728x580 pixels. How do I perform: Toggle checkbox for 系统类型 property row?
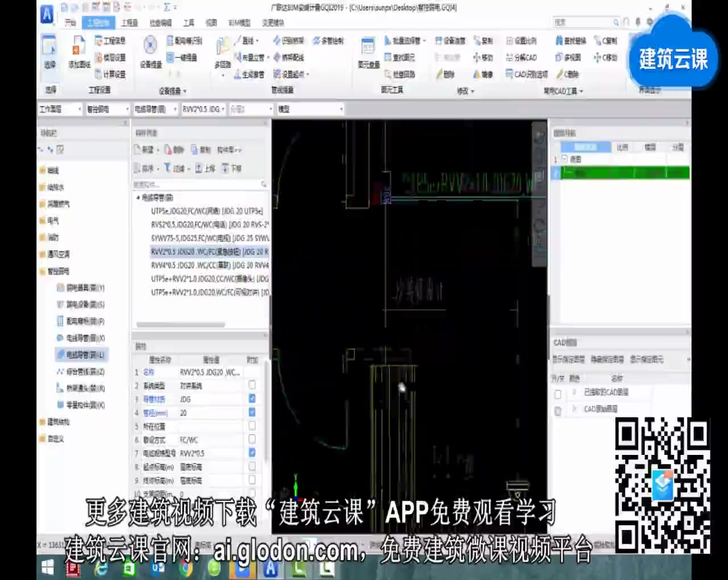(x=252, y=385)
